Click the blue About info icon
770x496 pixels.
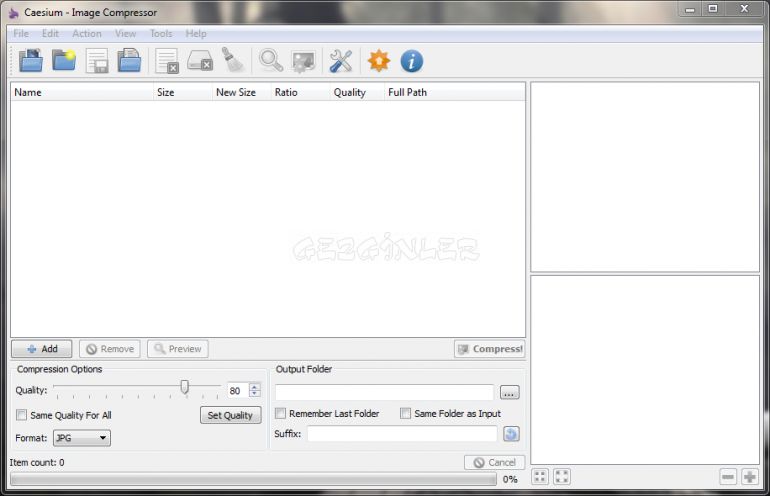pos(412,61)
